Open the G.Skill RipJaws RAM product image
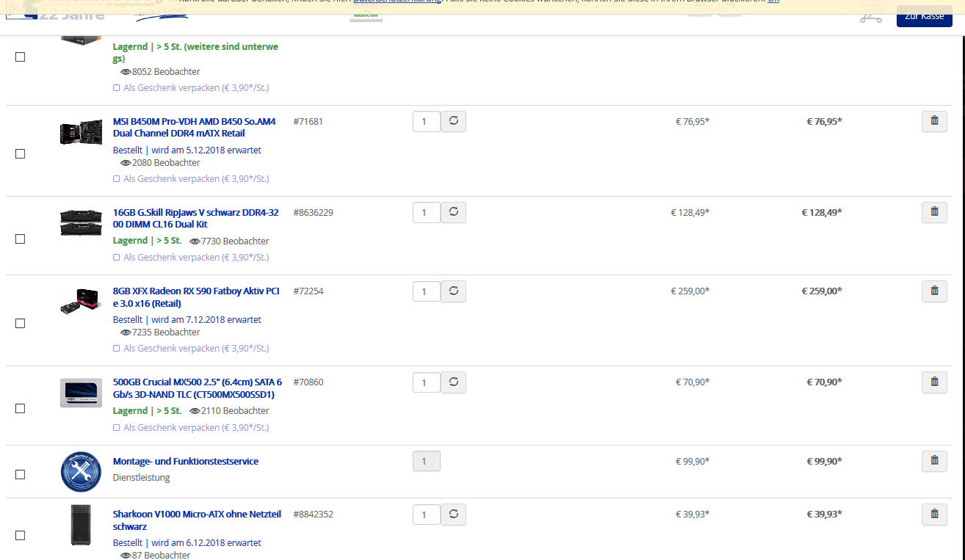This screenshot has width=965, height=560. [x=81, y=222]
